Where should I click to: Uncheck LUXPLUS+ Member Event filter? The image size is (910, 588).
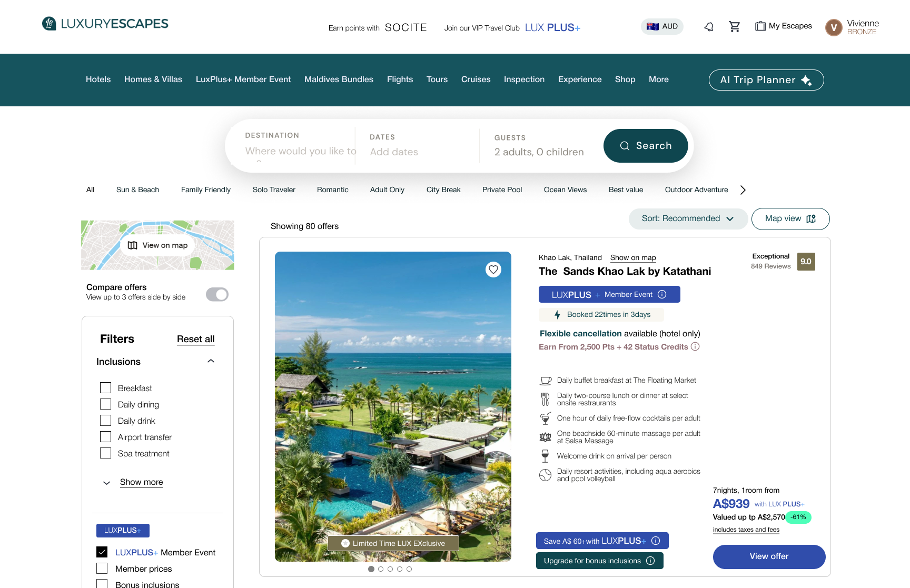102,552
